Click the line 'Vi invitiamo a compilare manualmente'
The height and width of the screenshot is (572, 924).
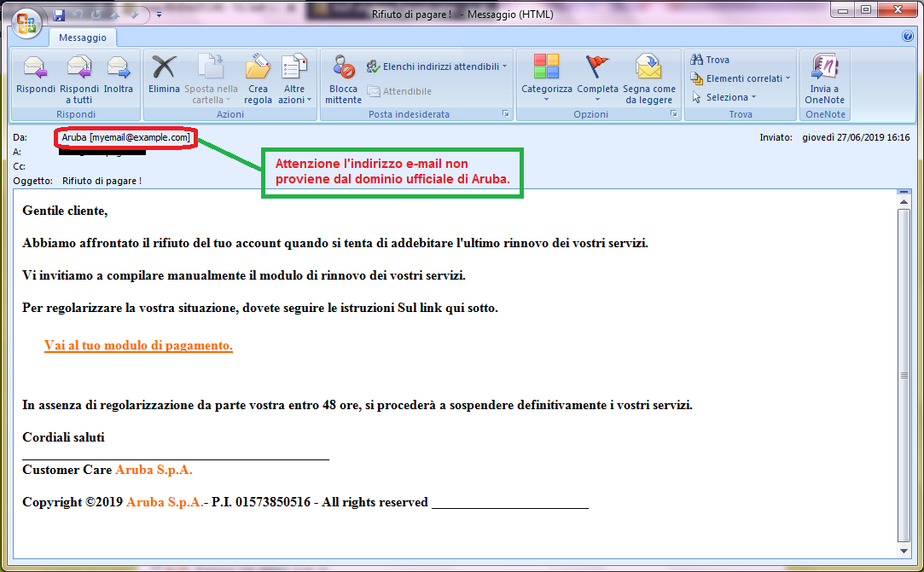(244, 275)
